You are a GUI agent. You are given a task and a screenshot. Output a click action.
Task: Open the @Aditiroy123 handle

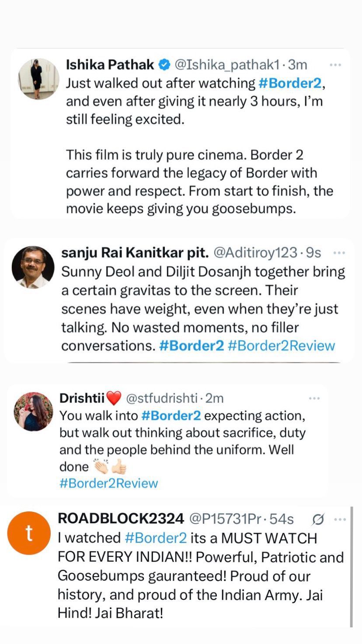point(256,252)
